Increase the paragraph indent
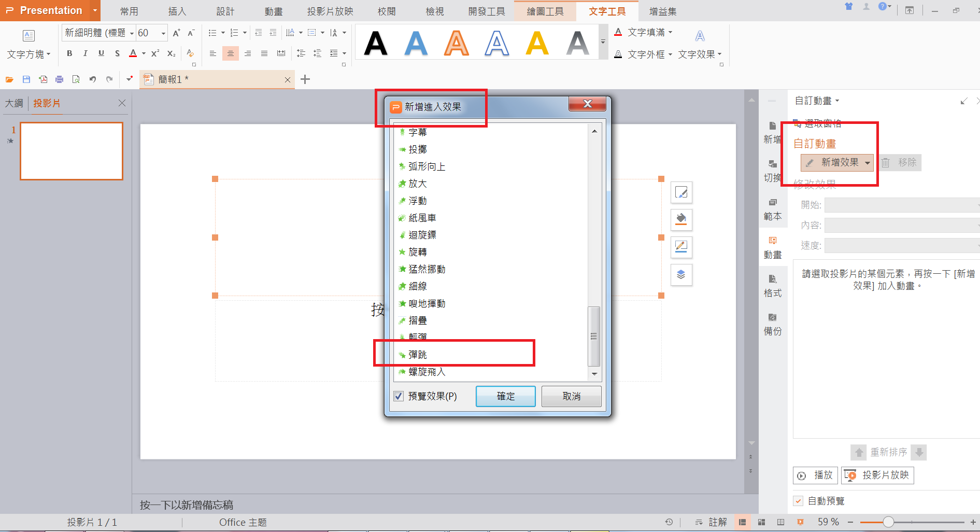The height and width of the screenshot is (532, 980). [273, 33]
